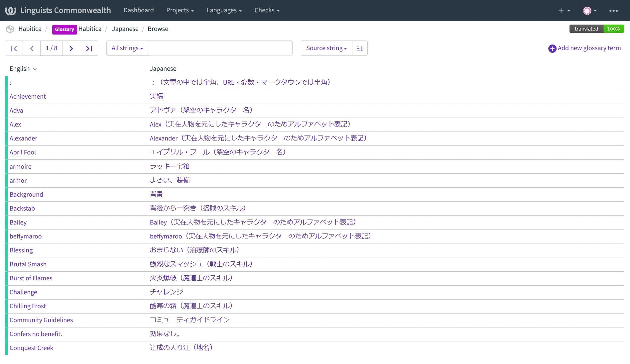Open the three-dots overflow menu
Viewport: 630px width, 364px height.
[613, 11]
